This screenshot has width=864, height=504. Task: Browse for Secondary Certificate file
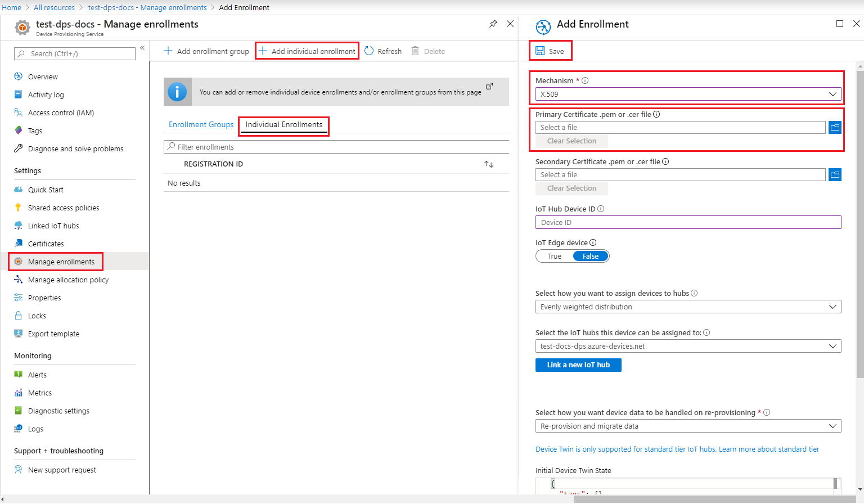coord(835,175)
